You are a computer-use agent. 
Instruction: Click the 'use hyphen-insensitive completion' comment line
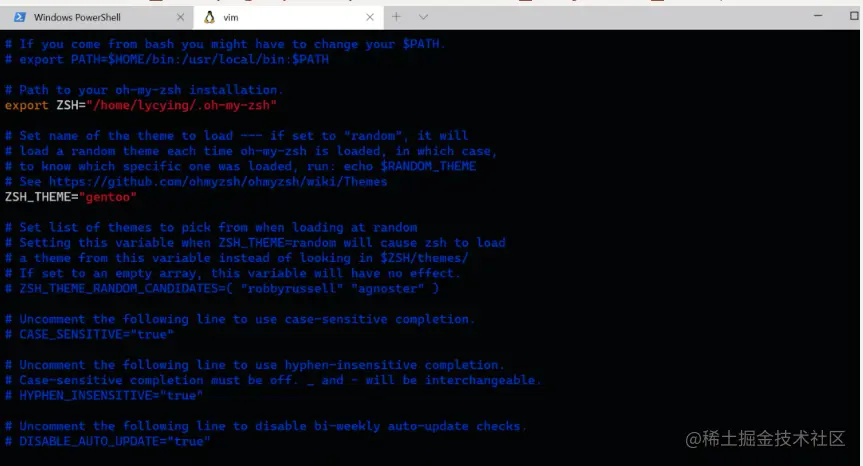[x=254, y=365]
